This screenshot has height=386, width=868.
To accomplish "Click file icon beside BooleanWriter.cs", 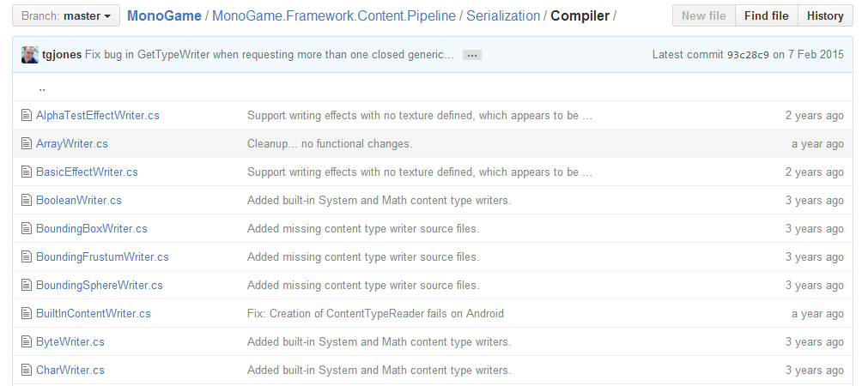I will [26, 201].
